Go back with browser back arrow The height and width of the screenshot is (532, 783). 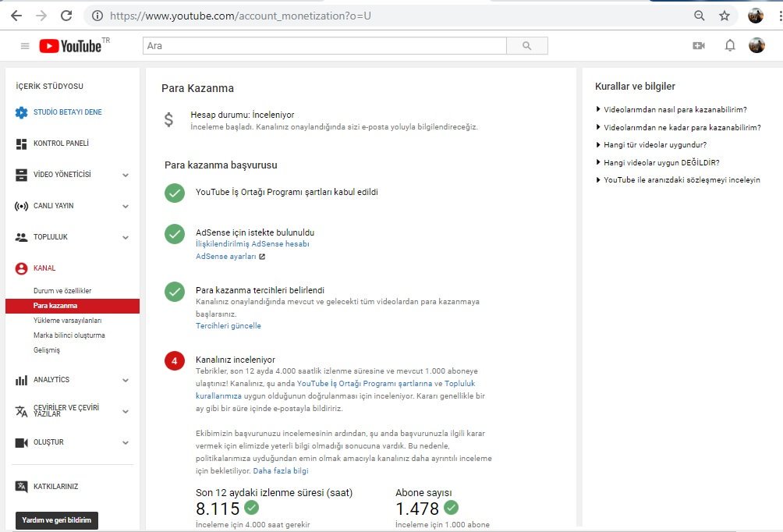[16, 16]
